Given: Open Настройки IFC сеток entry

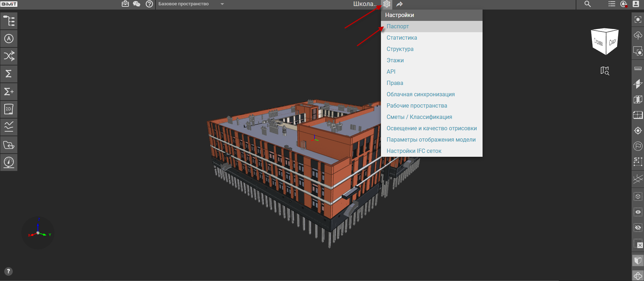Looking at the screenshot, I should click(x=432, y=151).
